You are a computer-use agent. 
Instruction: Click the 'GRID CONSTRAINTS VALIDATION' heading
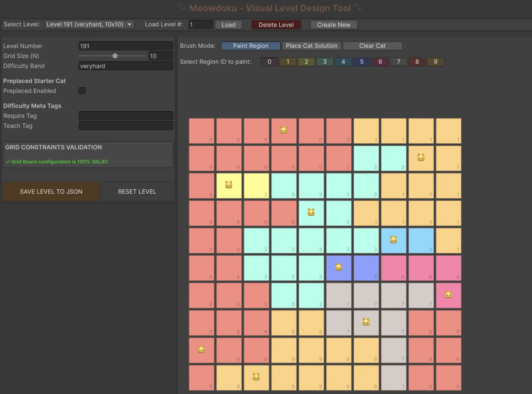pos(54,147)
